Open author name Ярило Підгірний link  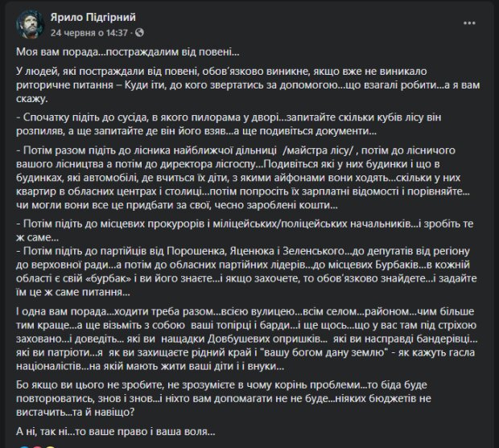(x=93, y=17)
